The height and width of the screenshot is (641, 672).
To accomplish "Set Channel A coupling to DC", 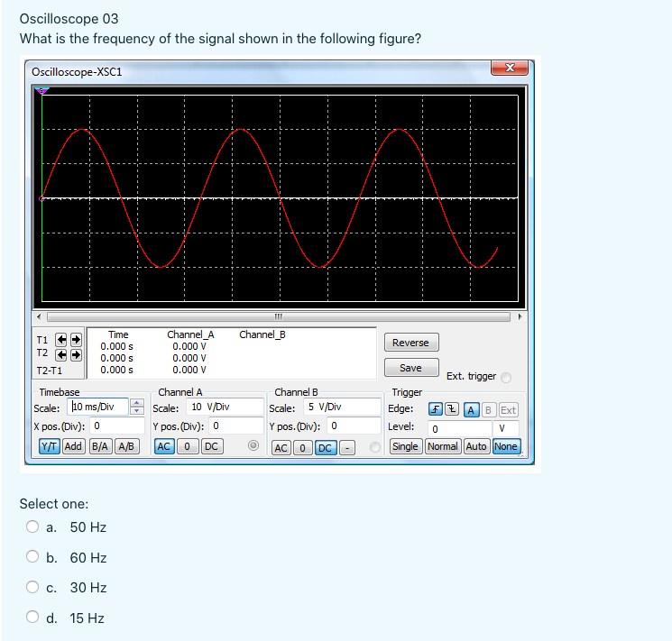I will (x=212, y=446).
